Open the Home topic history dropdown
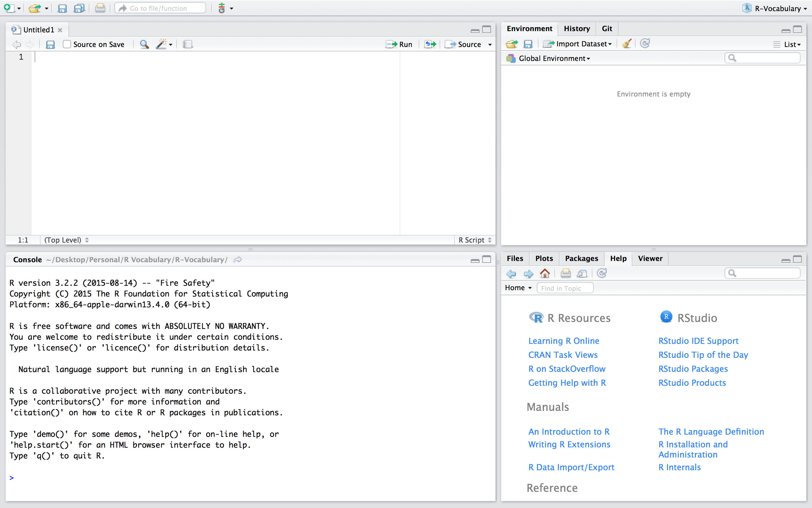812x508 pixels. tap(518, 288)
